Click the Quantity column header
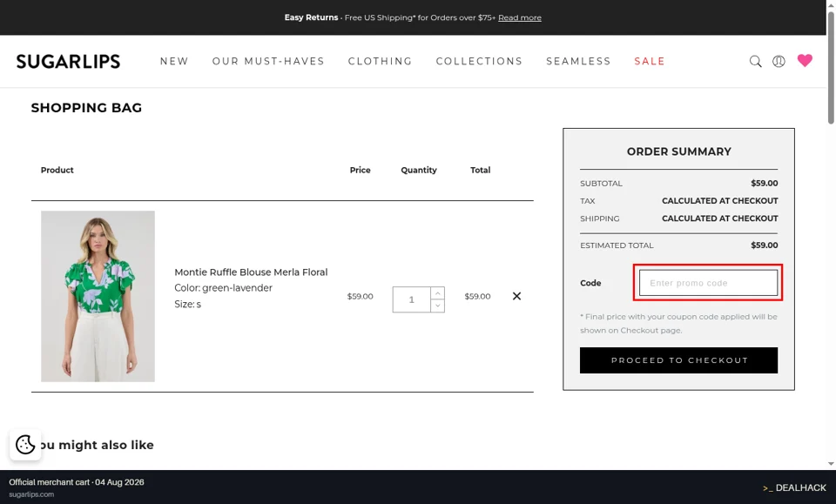Viewport: 836px width, 504px height. (x=419, y=170)
